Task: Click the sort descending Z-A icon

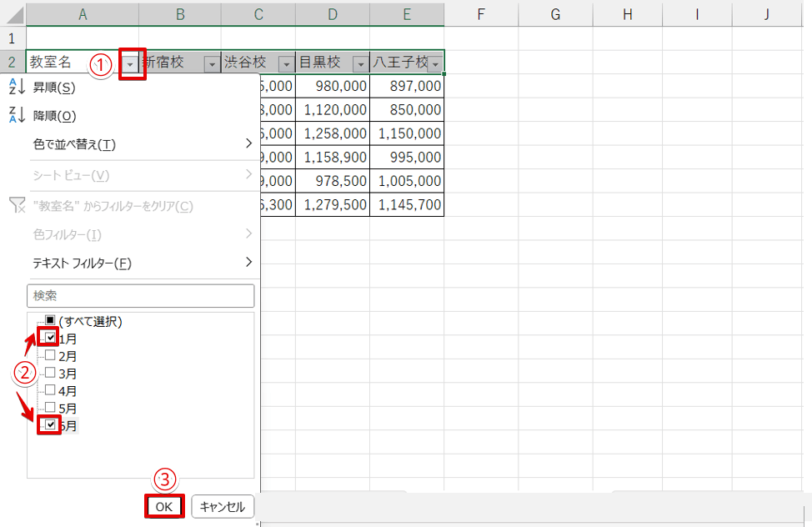Action: (x=17, y=114)
